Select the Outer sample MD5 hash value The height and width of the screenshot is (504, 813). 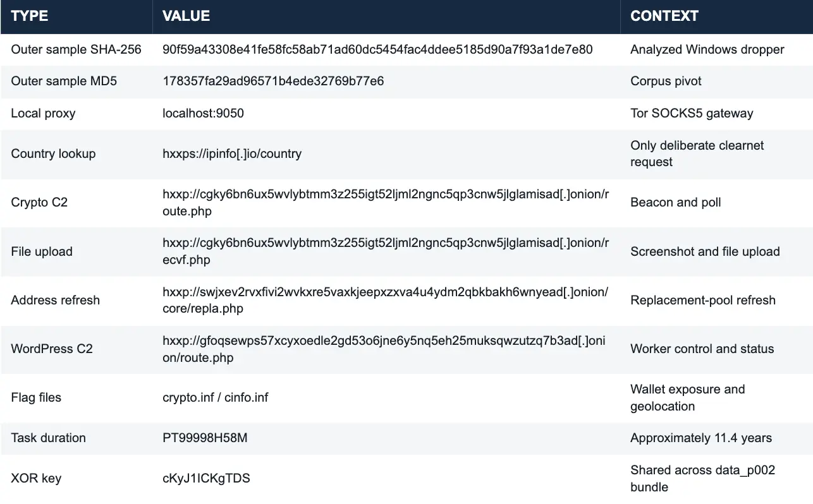(273, 81)
